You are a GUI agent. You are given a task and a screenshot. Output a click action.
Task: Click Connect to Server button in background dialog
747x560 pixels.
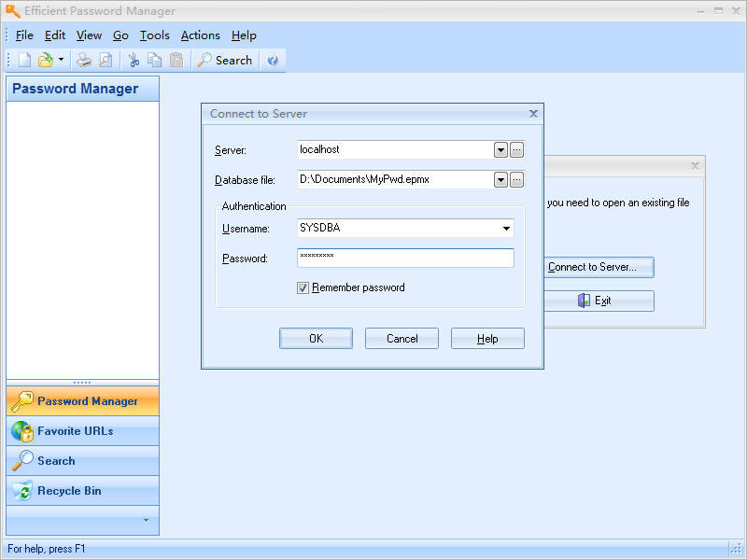pos(599,267)
